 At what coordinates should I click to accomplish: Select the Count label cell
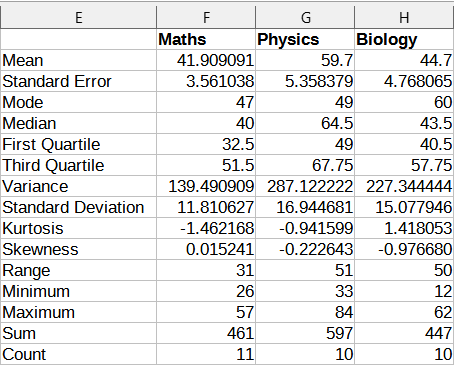(x=78, y=354)
